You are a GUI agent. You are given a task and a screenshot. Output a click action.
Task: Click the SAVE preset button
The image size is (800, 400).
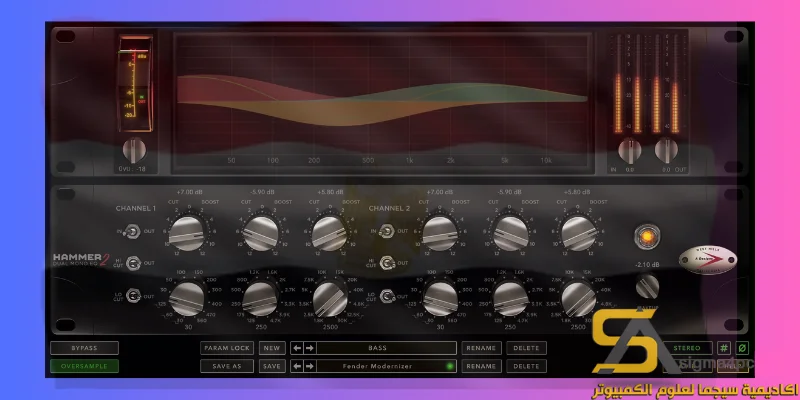[272, 366]
